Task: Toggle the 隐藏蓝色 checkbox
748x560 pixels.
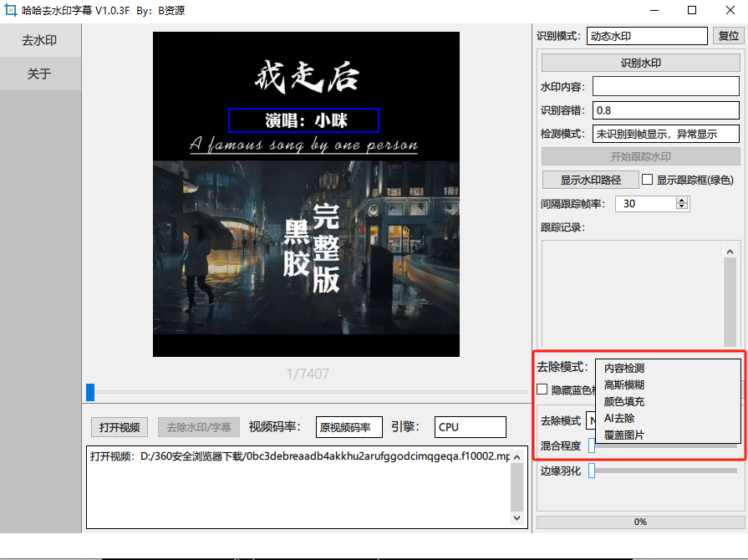Action: (x=542, y=389)
